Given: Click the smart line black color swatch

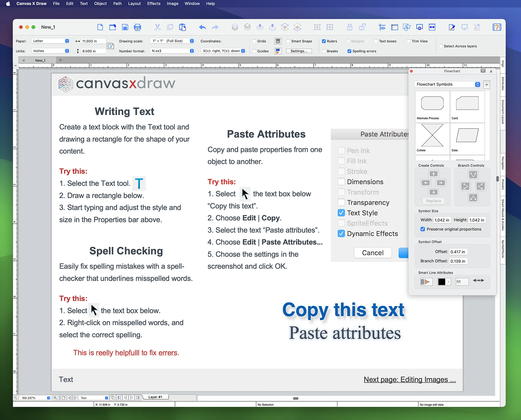Looking at the screenshot, I should coord(442,282).
